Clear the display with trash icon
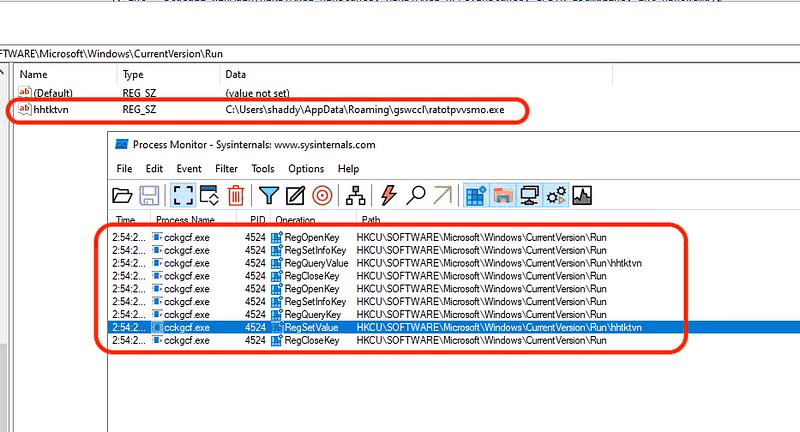 (x=235, y=195)
